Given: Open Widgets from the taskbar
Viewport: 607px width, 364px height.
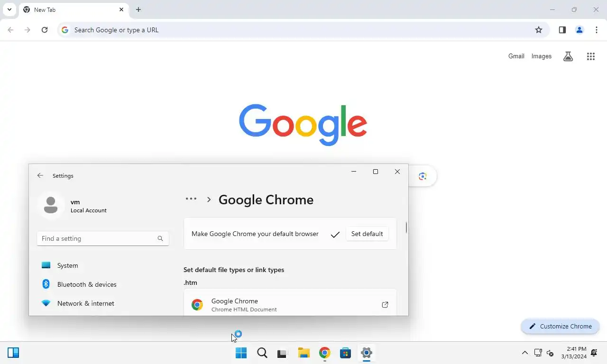Looking at the screenshot, I should [13, 353].
